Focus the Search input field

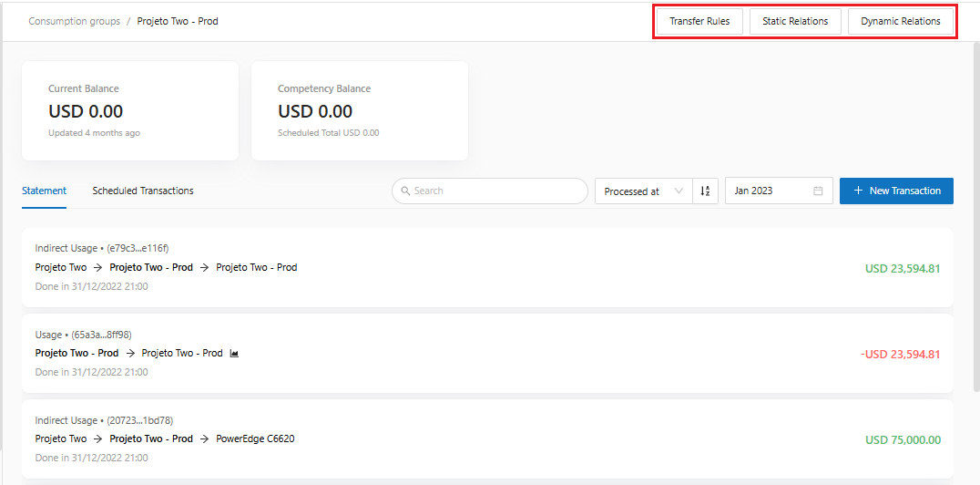(x=496, y=191)
